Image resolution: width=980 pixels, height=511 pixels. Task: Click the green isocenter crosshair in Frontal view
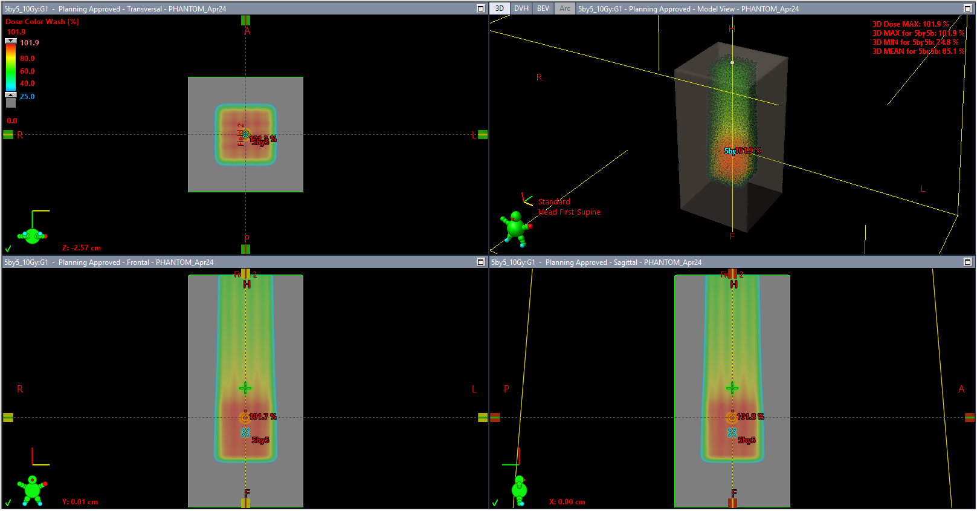[x=245, y=388]
